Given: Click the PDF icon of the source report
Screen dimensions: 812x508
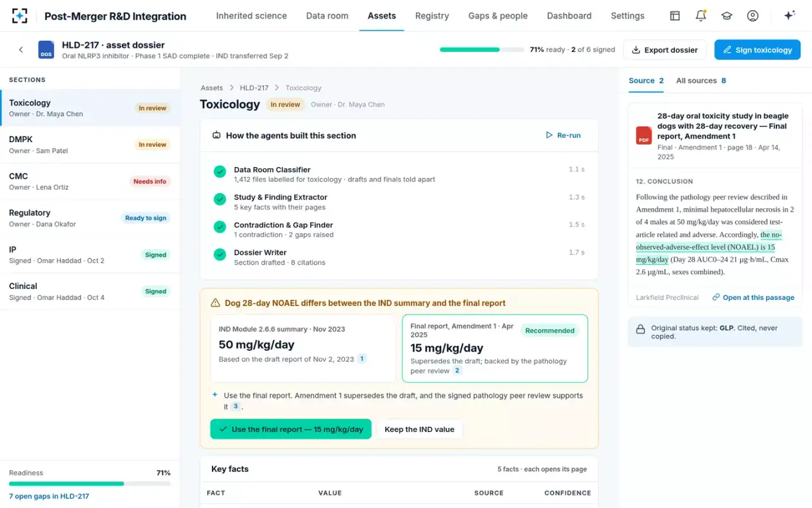Looking at the screenshot, I should coord(644,135).
